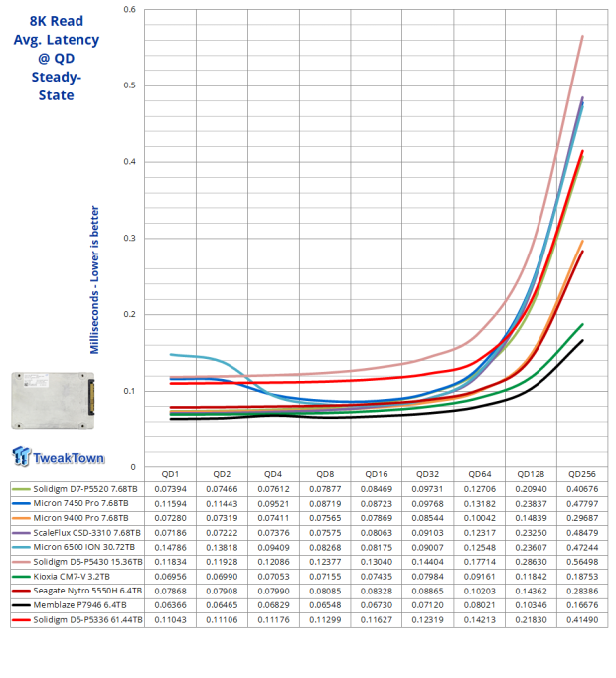Image resolution: width=616 pixels, height=678 pixels.
Task: Click the 0.18753 cell for Kioxia CM7-V
Action: coord(582,577)
